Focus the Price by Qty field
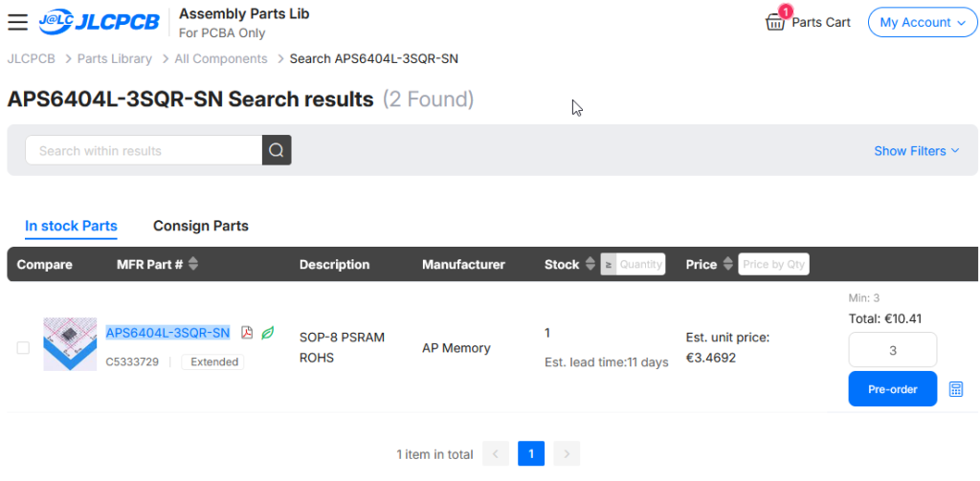This screenshot has height=481, width=980. (x=773, y=264)
